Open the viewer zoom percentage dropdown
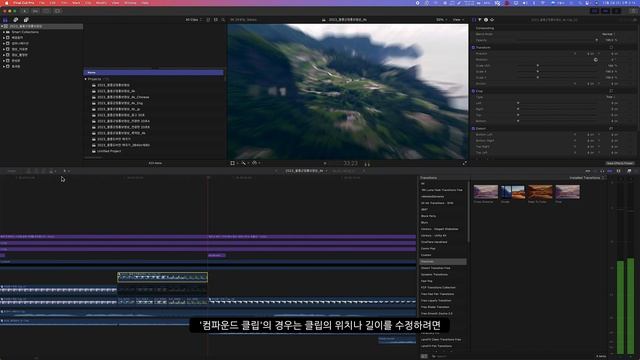The height and width of the screenshot is (360, 640). 441,20
